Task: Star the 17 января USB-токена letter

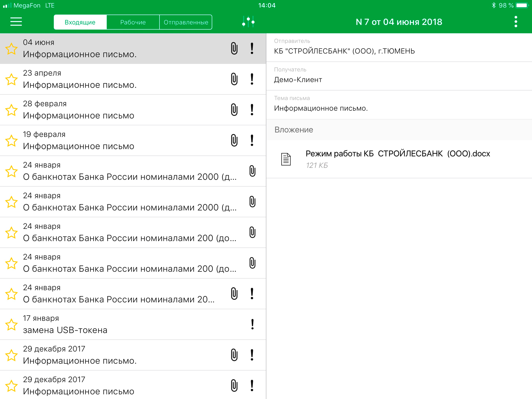Action: point(11,325)
